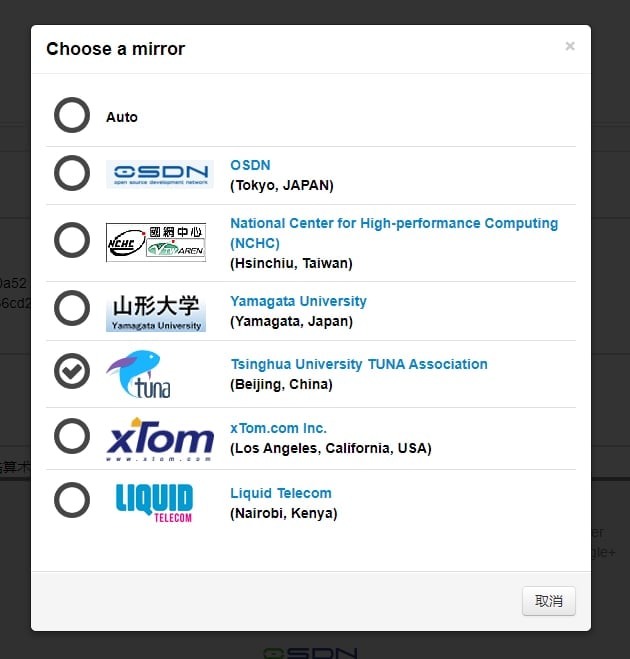Open the OSDN mirror link
The image size is (630, 659).
pos(250,166)
